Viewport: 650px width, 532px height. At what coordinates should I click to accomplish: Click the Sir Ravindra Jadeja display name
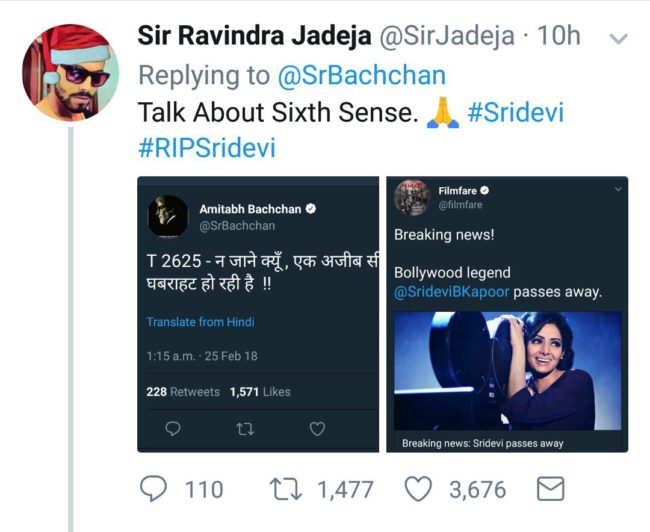click(252, 37)
